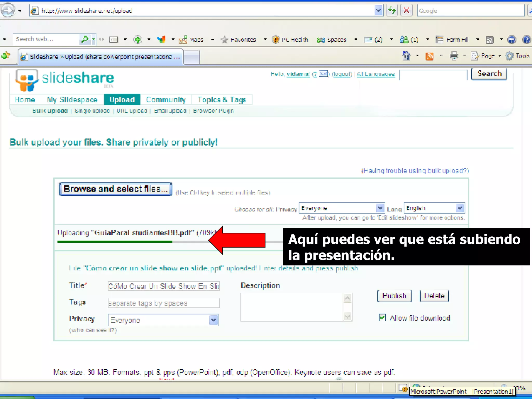Click the Publish button
The width and height of the screenshot is (532, 399).
(x=394, y=296)
